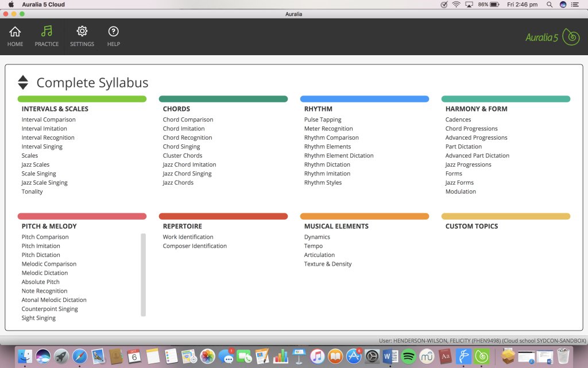Select Sight Singing topic
This screenshot has width=588, height=368.
38,318
